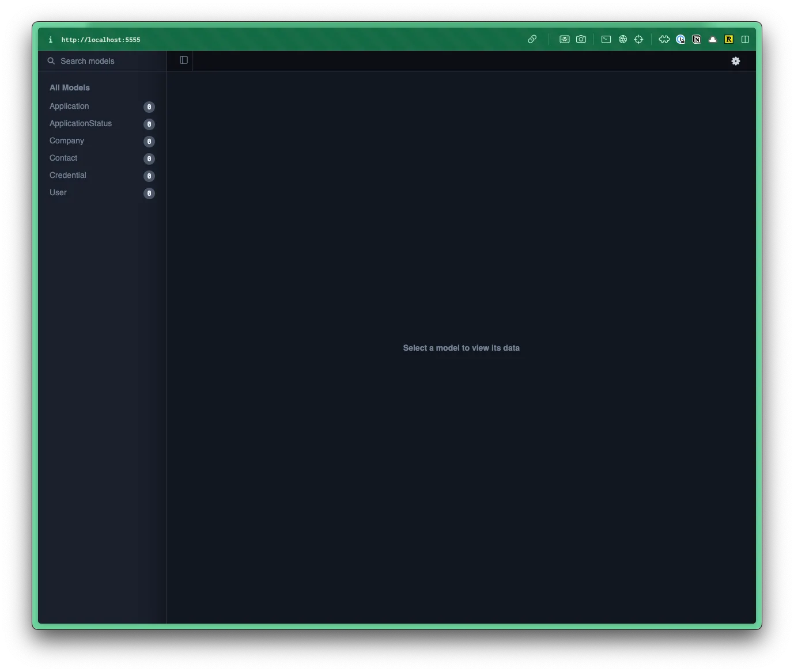The height and width of the screenshot is (672, 794).
Task: Click the Notion extension icon
Action: (x=697, y=39)
